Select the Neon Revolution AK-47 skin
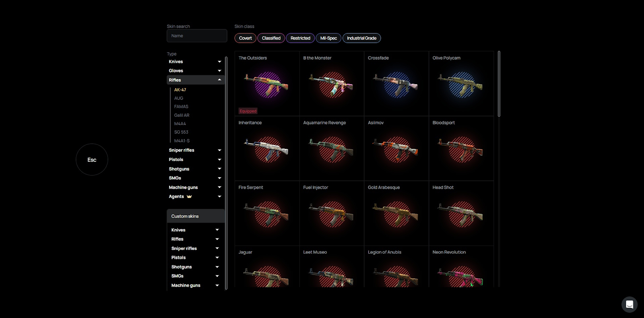This screenshot has width=644, height=318. (461, 267)
